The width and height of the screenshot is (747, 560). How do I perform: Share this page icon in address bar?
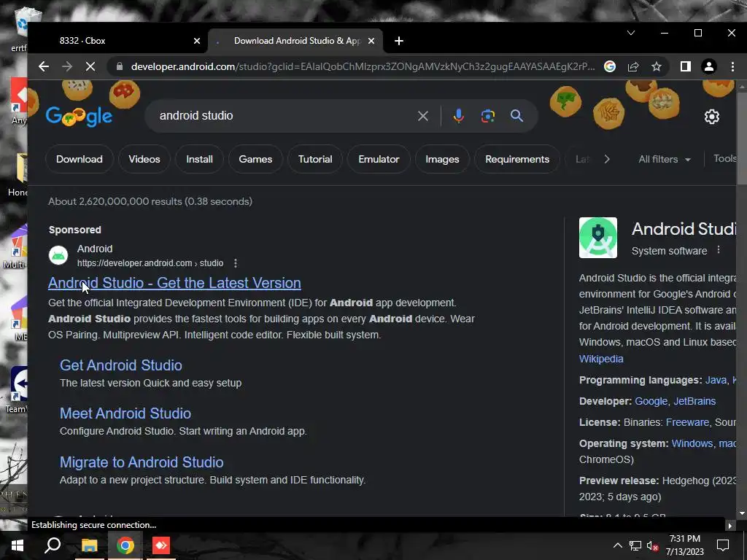click(633, 66)
